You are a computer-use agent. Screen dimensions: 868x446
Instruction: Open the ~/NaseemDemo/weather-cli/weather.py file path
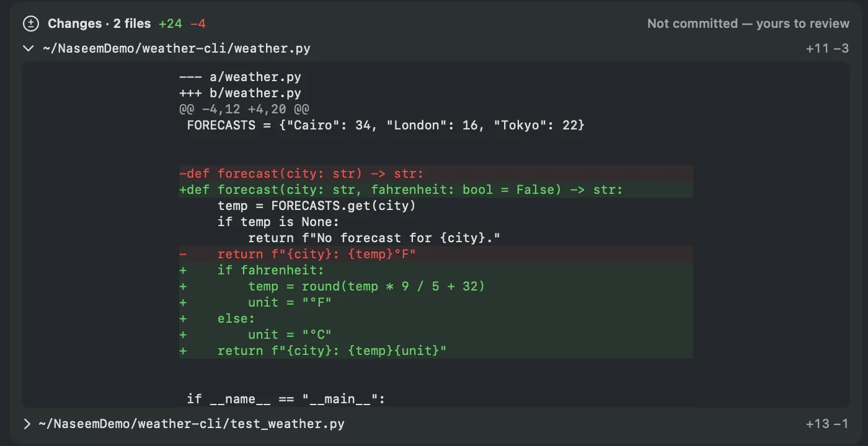pyautogui.click(x=177, y=48)
